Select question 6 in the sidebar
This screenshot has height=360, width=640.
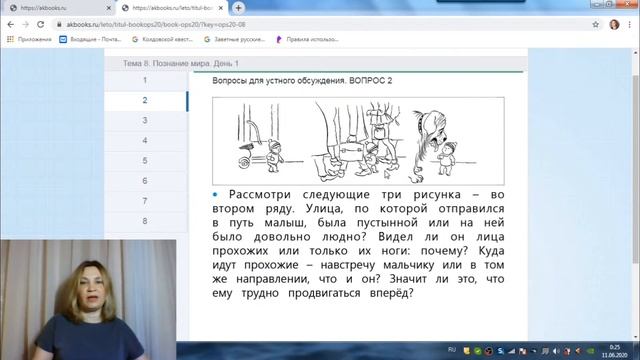click(x=145, y=181)
